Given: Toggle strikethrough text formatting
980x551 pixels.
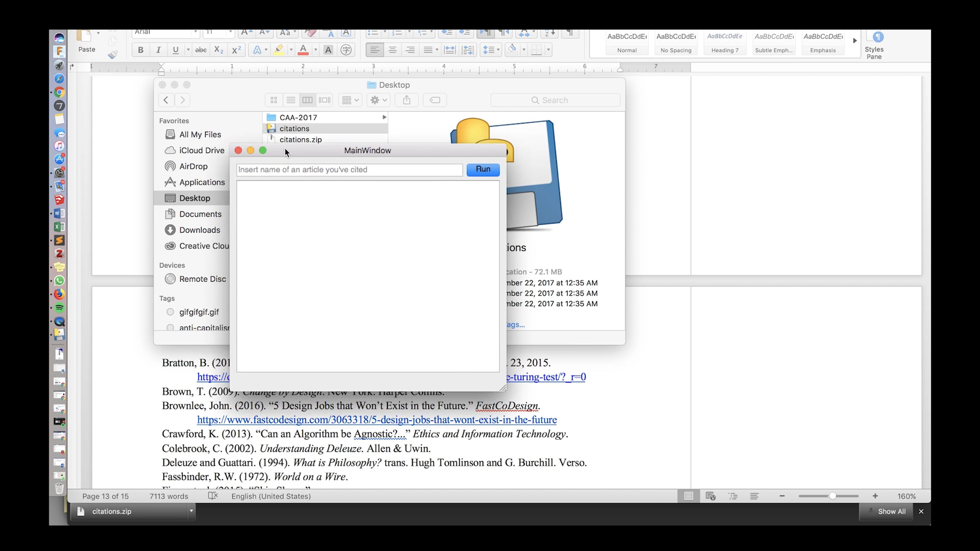Looking at the screenshot, I should click(201, 50).
